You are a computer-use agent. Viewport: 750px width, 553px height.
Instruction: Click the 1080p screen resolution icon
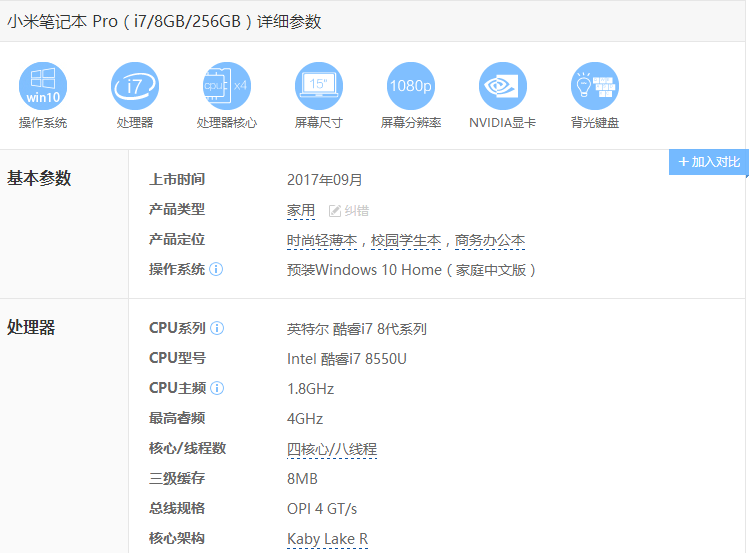pyautogui.click(x=411, y=86)
